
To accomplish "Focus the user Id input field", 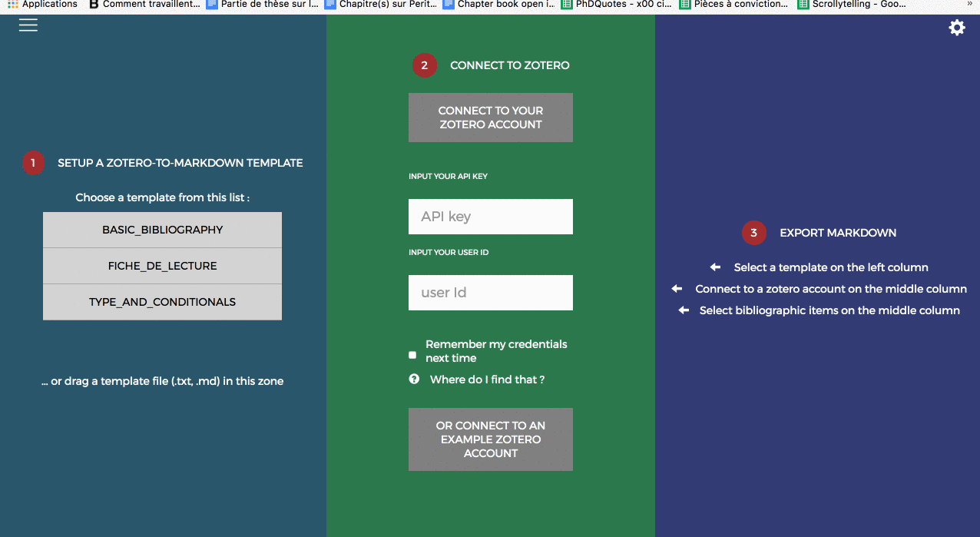I will 491,293.
